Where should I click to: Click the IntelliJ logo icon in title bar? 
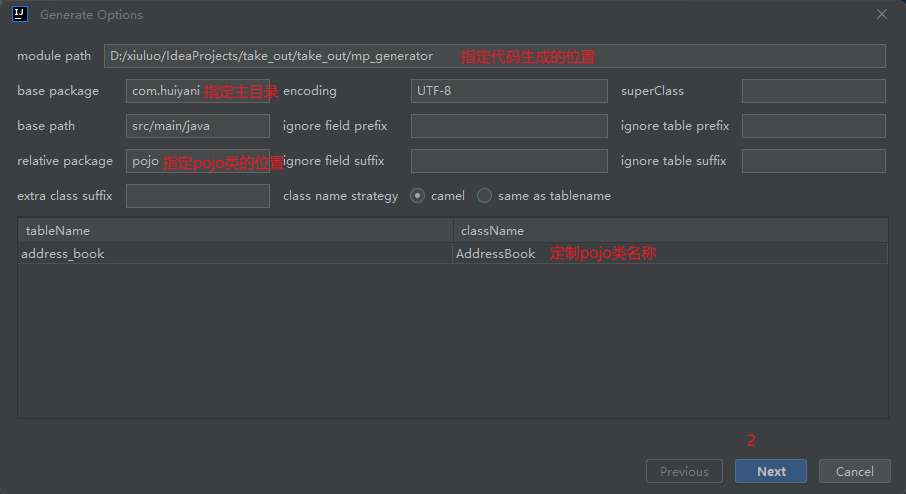click(19, 15)
